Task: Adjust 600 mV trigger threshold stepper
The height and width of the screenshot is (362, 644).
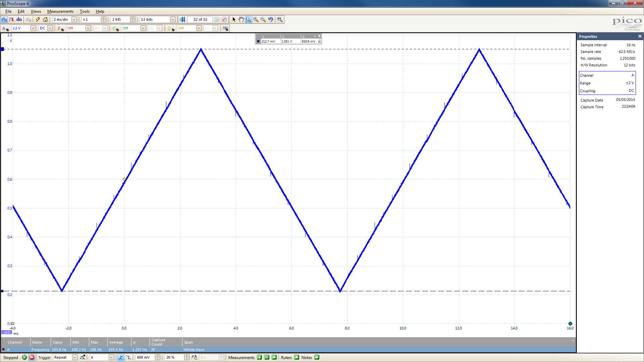Action: coord(158,357)
